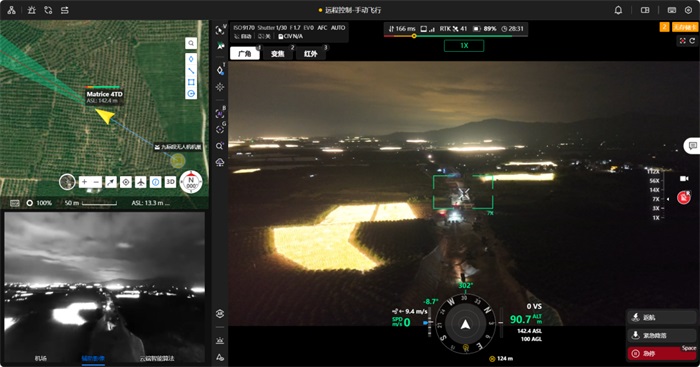Click the beacon light icon in sidebar

220,341
